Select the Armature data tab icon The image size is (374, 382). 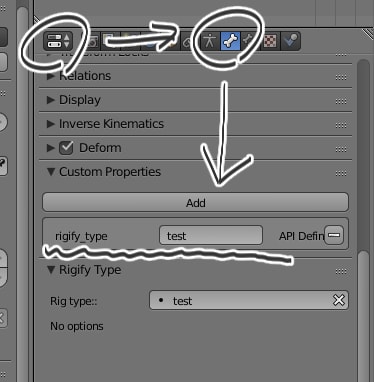pyautogui.click(x=210, y=41)
